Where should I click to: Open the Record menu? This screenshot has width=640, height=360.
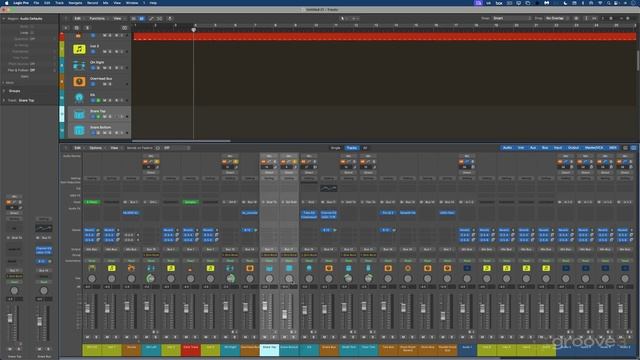(93, 3)
